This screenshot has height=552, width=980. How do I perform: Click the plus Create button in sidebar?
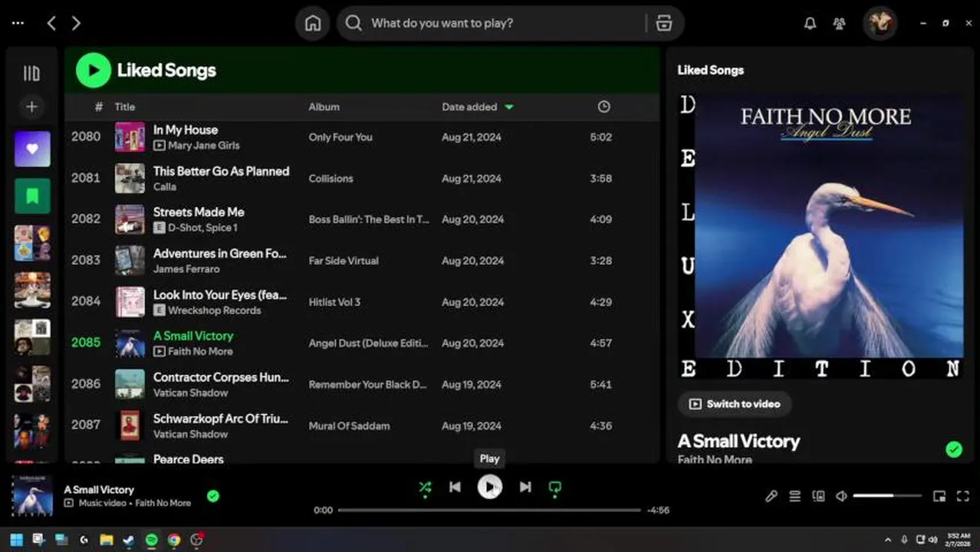[31, 107]
